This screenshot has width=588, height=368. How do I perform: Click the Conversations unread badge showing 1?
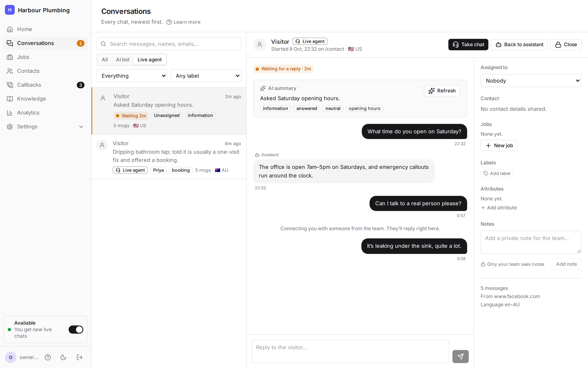pyautogui.click(x=81, y=43)
